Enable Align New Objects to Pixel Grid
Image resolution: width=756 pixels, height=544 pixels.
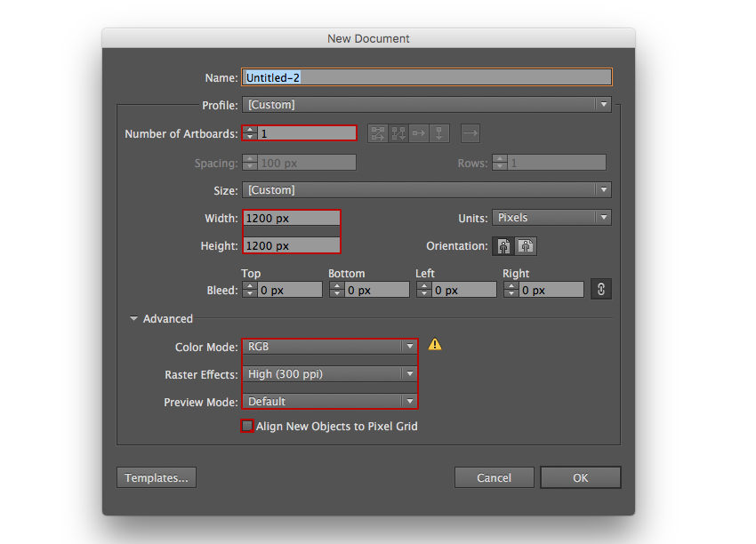coord(247,427)
